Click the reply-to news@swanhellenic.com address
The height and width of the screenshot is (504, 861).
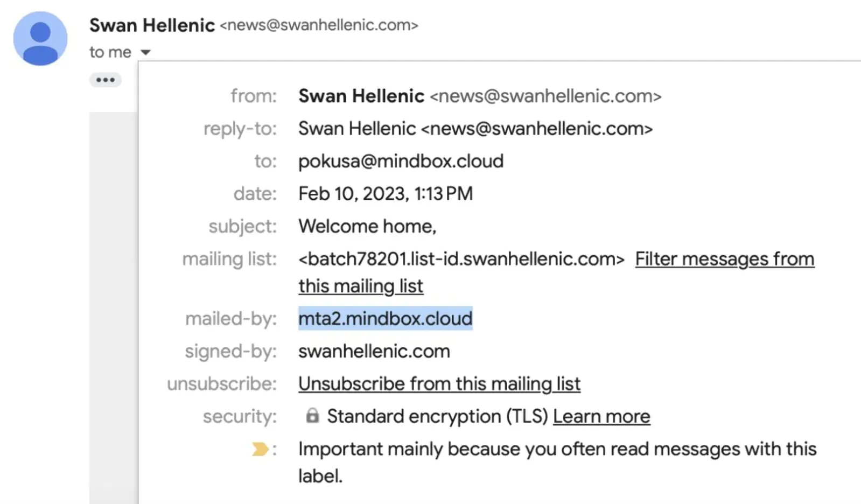pos(537,129)
